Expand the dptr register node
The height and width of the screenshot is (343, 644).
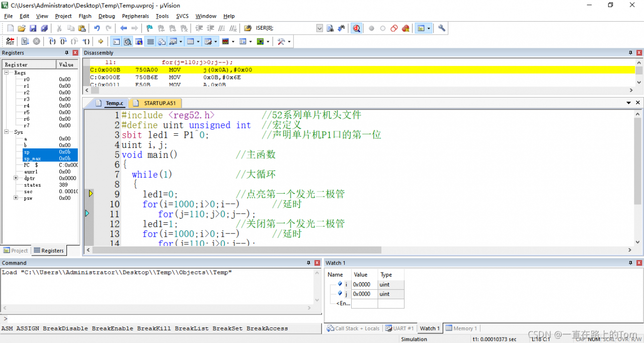(x=16, y=178)
